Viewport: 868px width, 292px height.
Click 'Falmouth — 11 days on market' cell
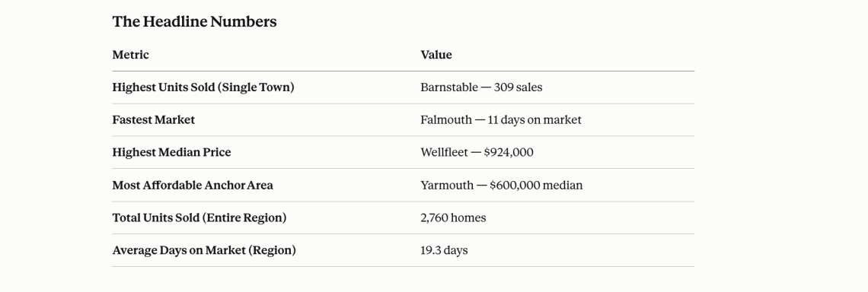point(501,120)
